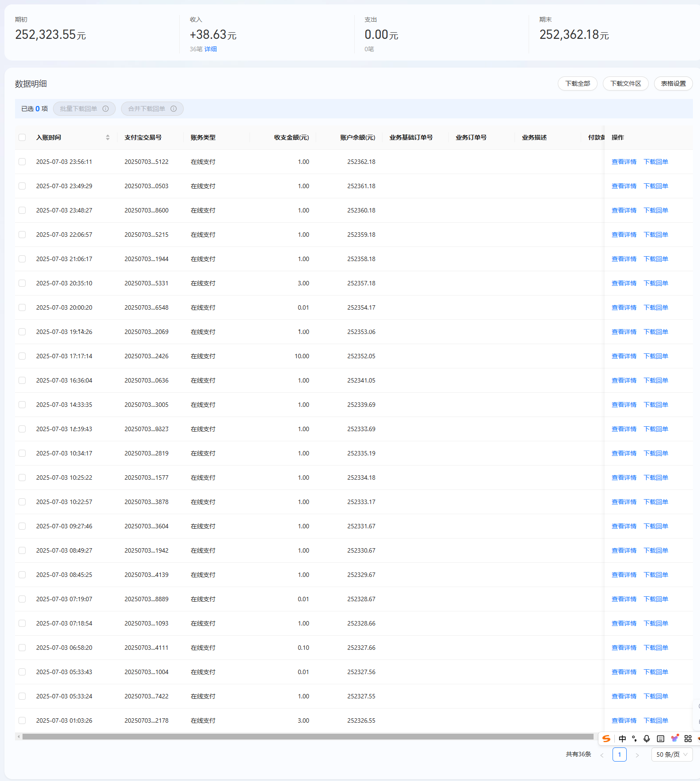This screenshot has height=781, width=700.
Task: Check the row dated 2025-07-03 01:03:26
Action: [22, 720]
